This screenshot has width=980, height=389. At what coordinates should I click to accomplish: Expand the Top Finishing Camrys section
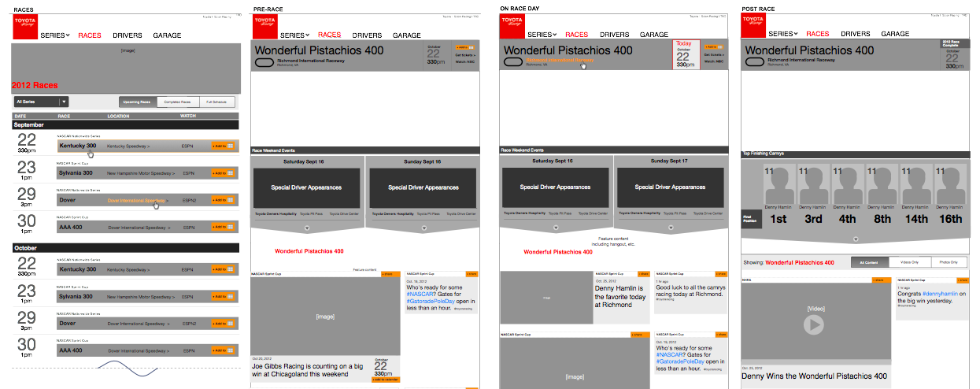tap(856, 239)
